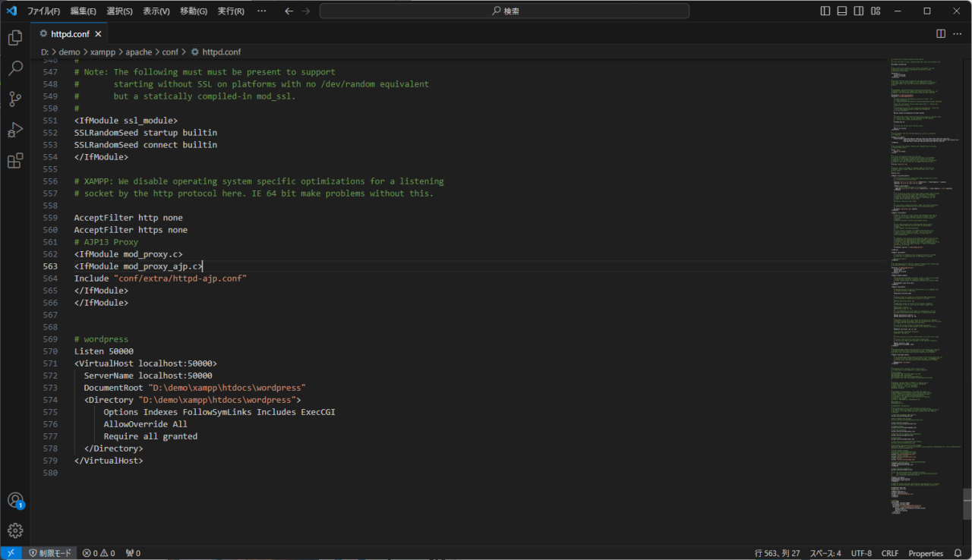Click line number 563 in gutter
The width and height of the screenshot is (972, 560).
pos(50,266)
